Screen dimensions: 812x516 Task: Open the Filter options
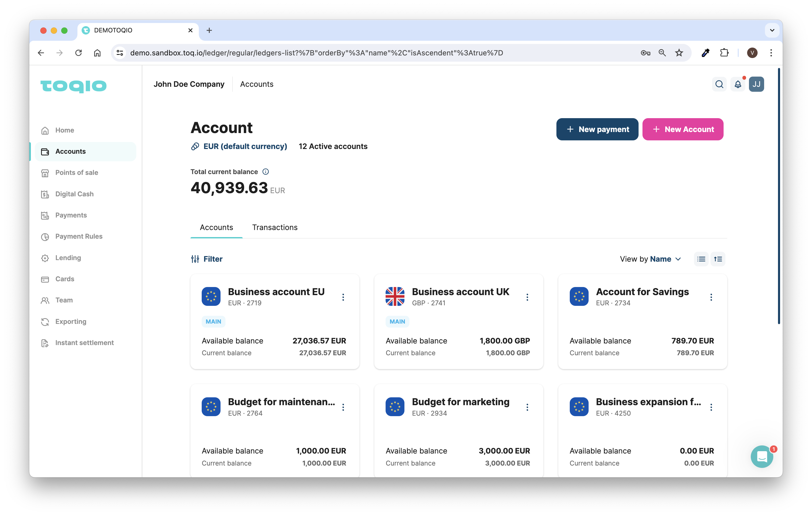click(207, 259)
